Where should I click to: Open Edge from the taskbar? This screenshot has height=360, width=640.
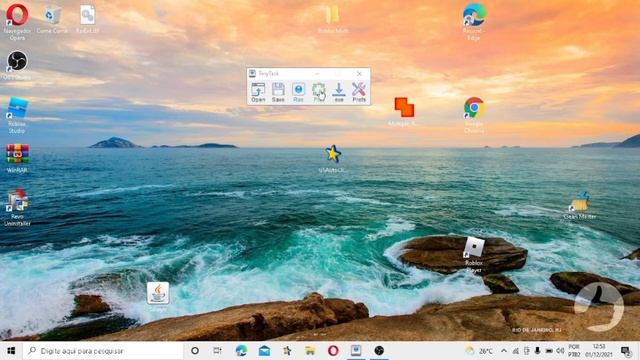point(241,351)
